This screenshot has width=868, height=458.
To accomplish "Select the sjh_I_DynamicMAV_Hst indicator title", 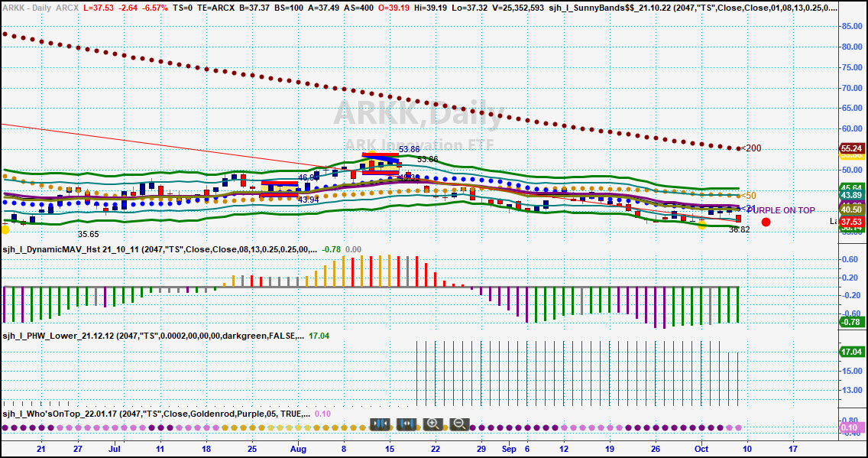I will point(160,249).
